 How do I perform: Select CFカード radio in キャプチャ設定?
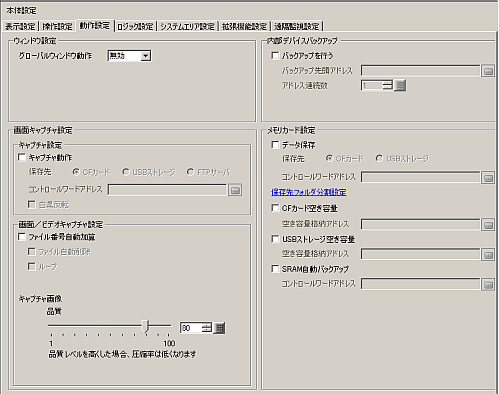pos(76,172)
